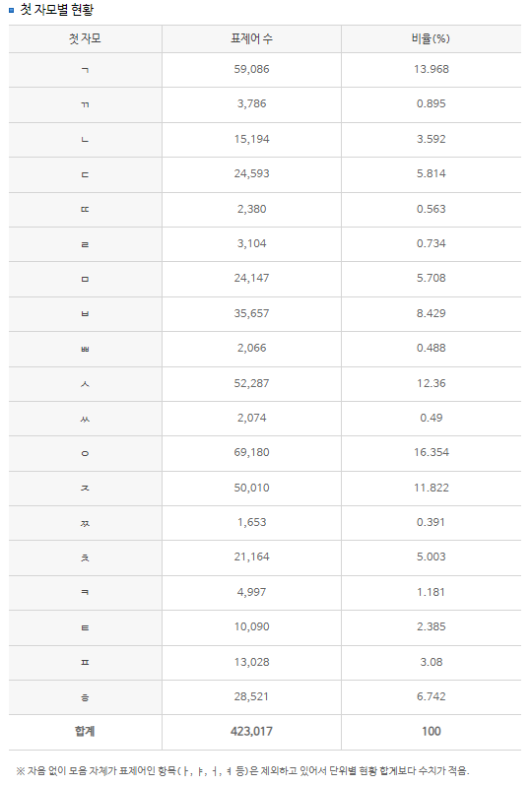The image size is (532, 786).
Task: Select the 15,194 count value
Action: click(x=251, y=139)
